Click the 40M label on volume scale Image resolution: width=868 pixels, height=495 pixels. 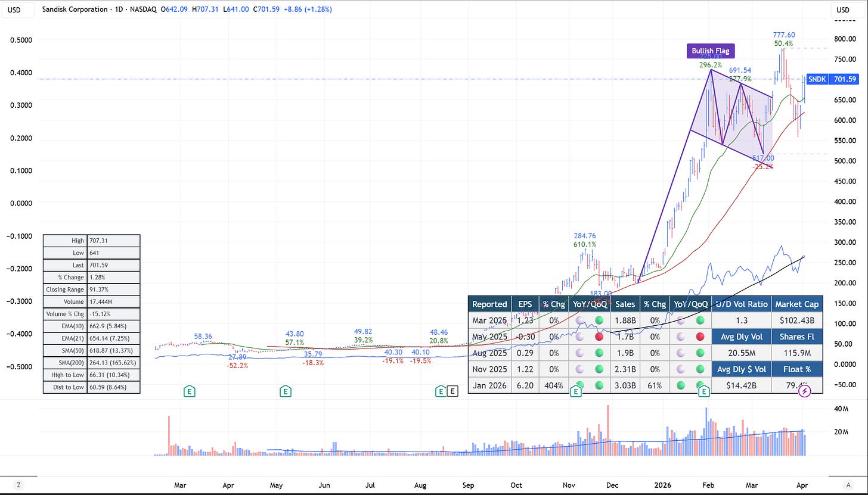[x=841, y=409]
